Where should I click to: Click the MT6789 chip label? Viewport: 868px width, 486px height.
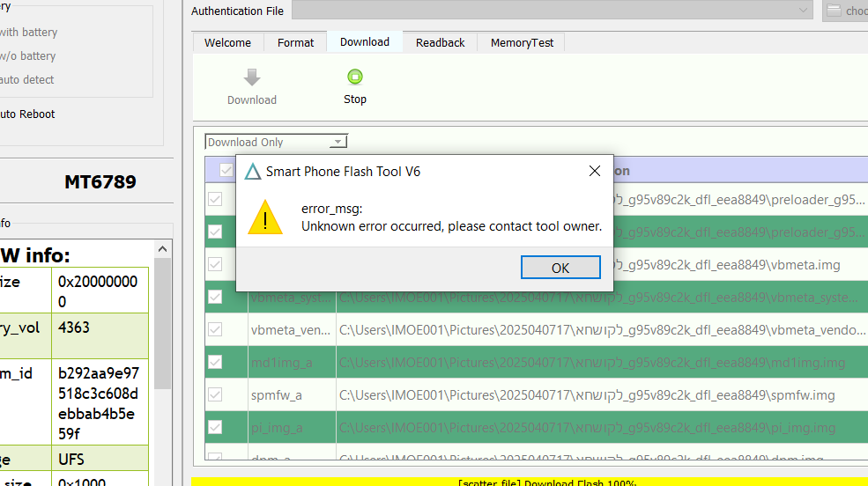click(100, 181)
